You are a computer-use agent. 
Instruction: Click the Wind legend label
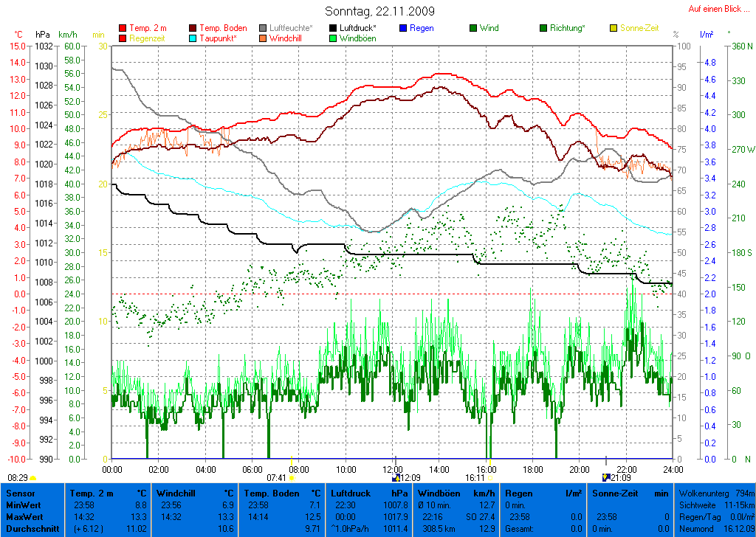(489, 28)
